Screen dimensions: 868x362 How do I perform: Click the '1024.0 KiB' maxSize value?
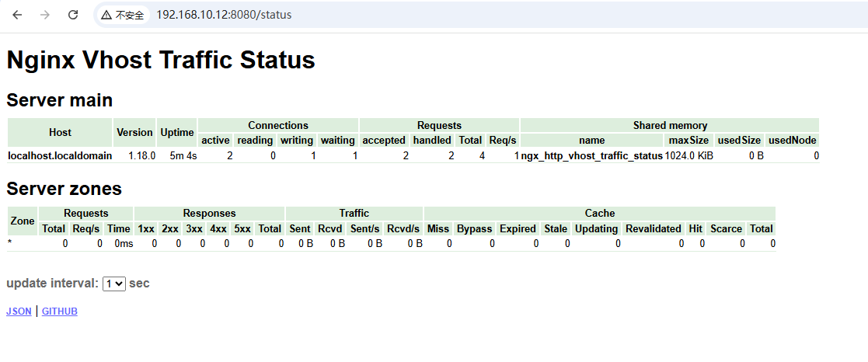pyautogui.click(x=689, y=156)
